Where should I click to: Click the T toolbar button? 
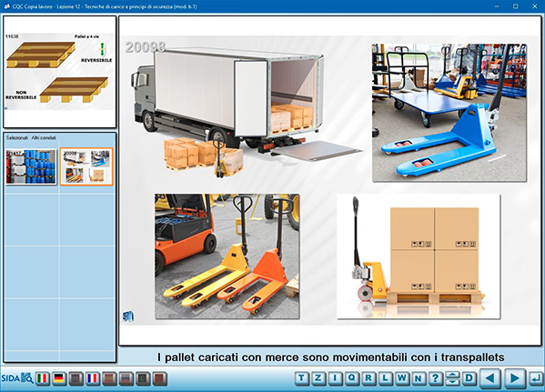[301, 378]
